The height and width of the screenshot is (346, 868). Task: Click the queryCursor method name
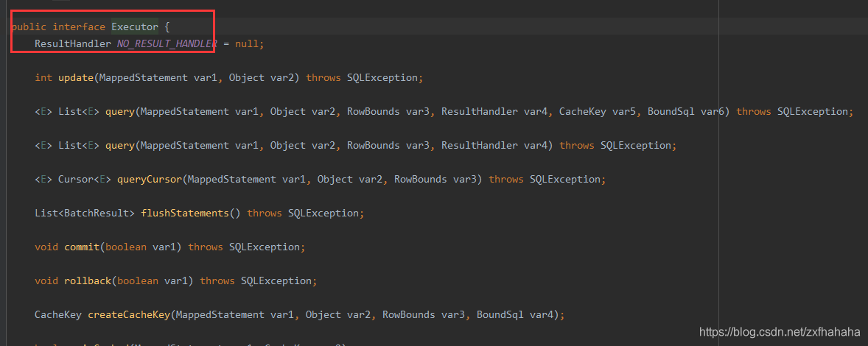point(150,179)
